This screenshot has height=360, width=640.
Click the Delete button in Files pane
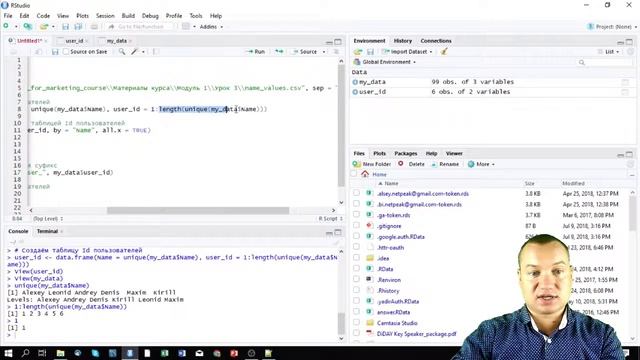click(x=411, y=164)
